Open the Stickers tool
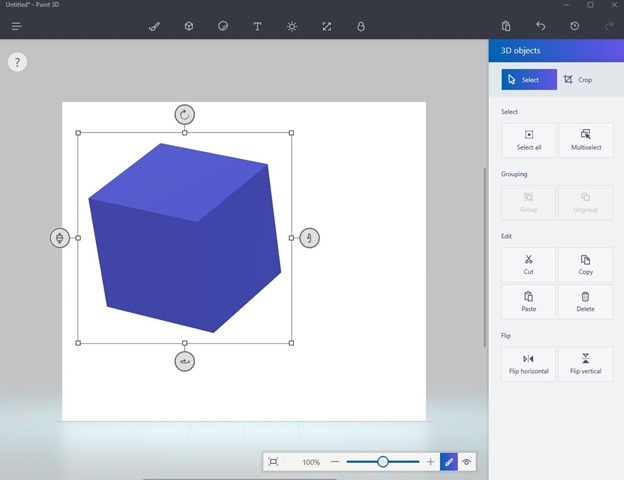 223,26
